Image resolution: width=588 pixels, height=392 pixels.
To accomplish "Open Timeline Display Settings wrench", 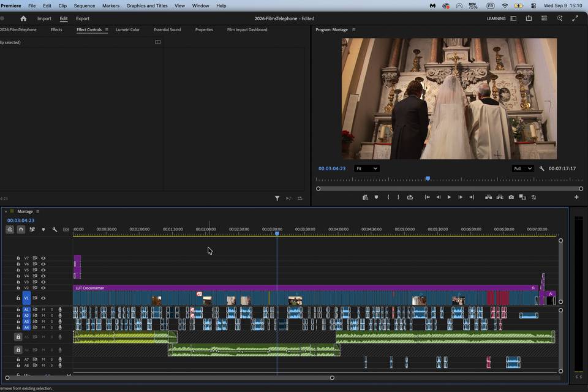I will (x=55, y=229).
